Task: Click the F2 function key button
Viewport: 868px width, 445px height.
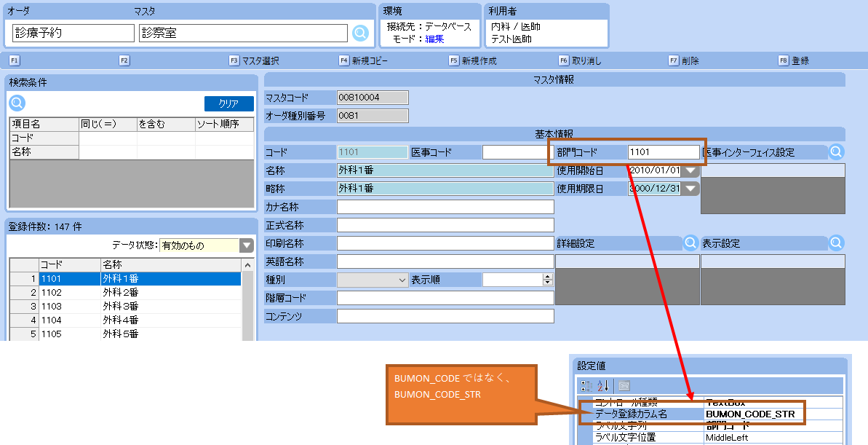Action: 124,60
